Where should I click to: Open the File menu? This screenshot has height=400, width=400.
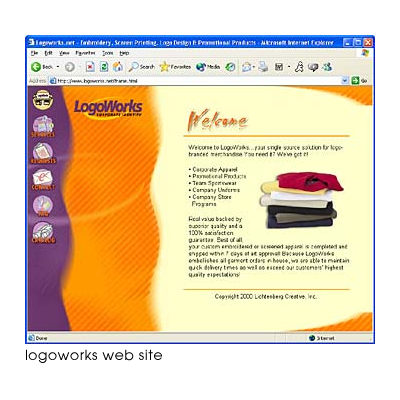(x=34, y=53)
